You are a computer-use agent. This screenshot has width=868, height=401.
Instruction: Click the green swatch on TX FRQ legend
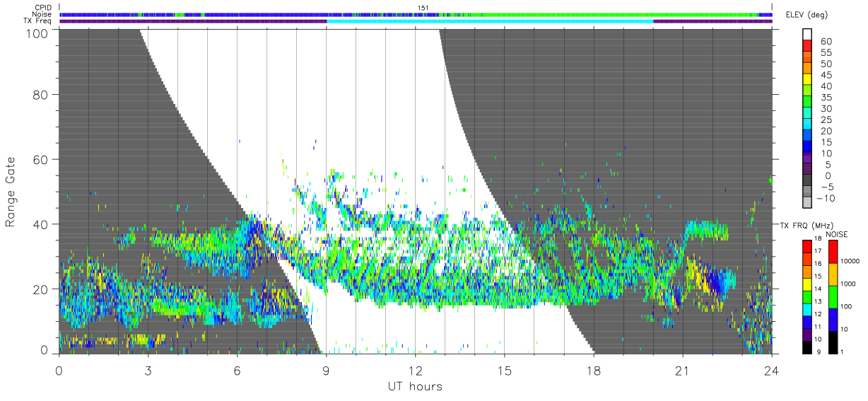[x=807, y=296]
